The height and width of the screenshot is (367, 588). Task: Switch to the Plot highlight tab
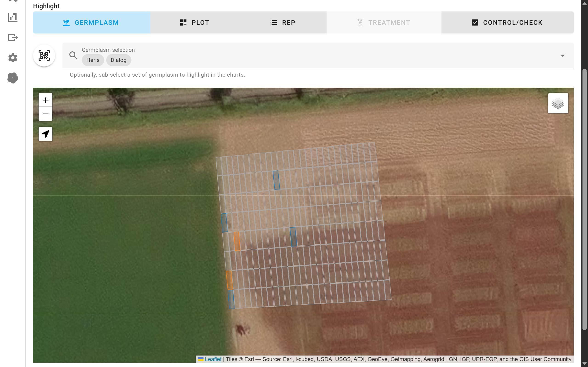[194, 22]
